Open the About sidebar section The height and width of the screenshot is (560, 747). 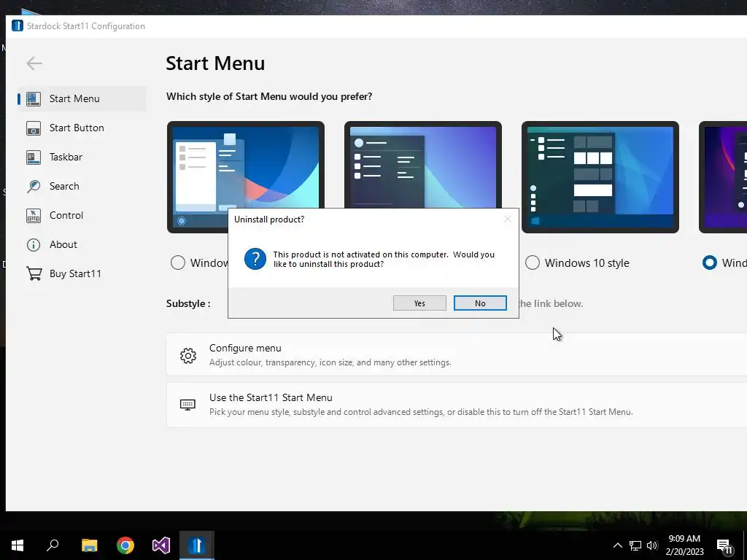point(82,244)
